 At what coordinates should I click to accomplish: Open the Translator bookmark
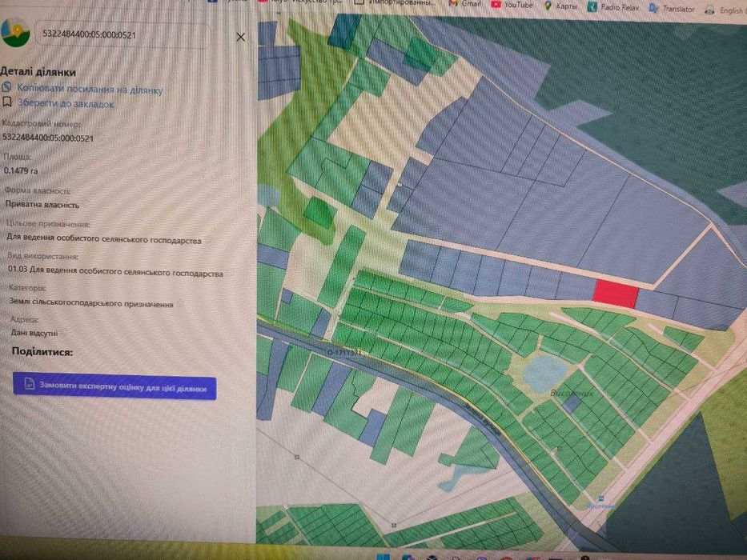pyautogui.click(x=673, y=8)
